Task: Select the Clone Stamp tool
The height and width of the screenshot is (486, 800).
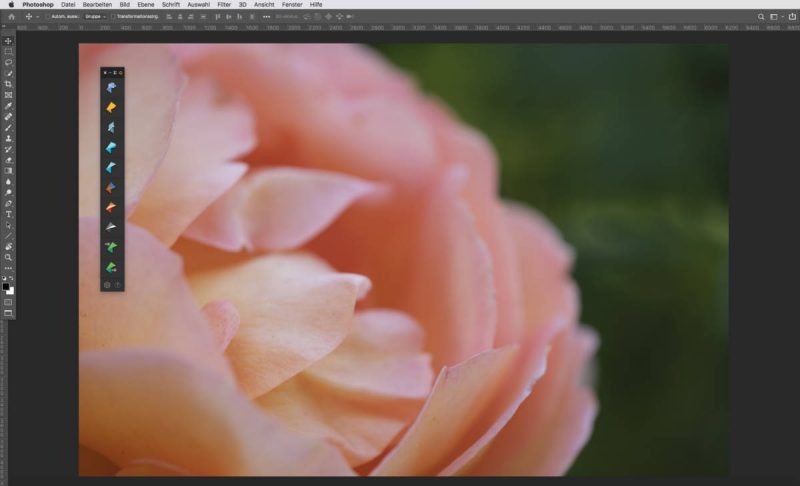Action: click(8, 138)
